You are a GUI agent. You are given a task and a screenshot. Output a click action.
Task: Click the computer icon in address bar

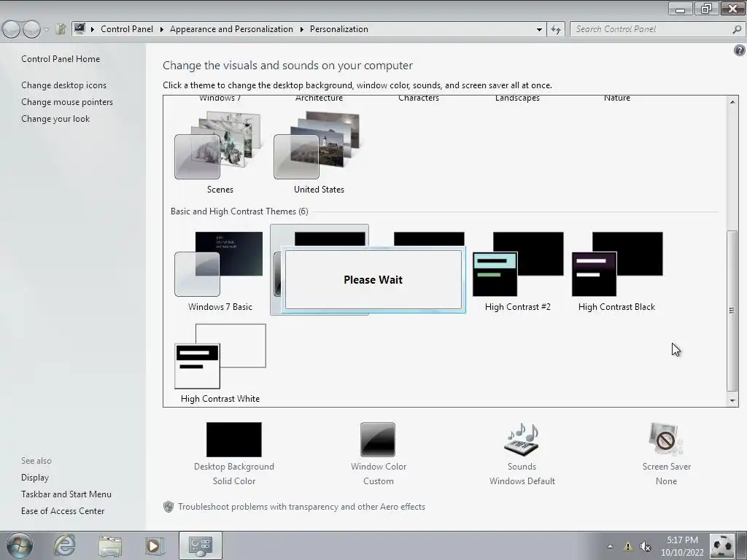(x=80, y=28)
